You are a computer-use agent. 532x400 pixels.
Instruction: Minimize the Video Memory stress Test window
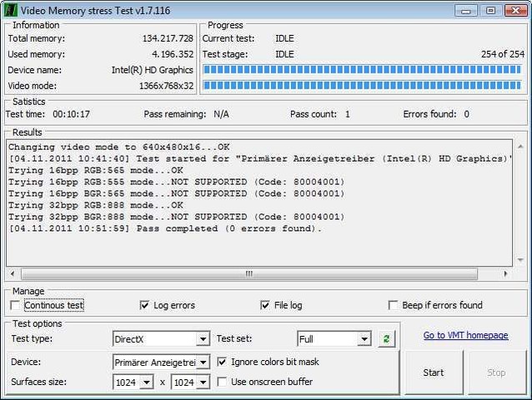[x=466, y=10]
